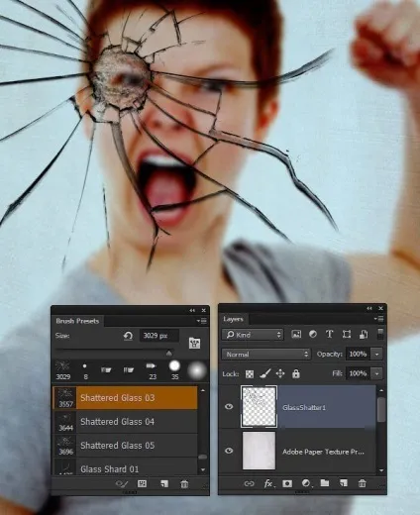420x515 pixels.
Task: Open the Normal blend mode dropdown
Action: [265, 355]
